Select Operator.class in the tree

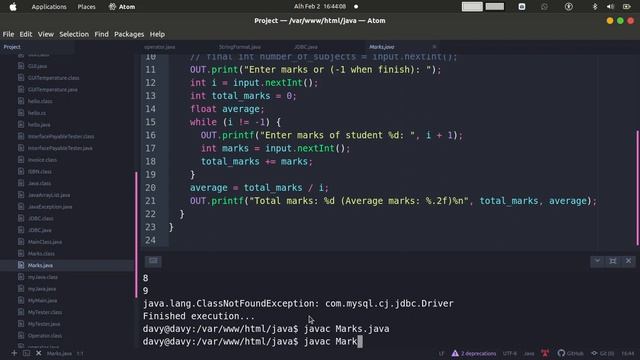[45, 336]
